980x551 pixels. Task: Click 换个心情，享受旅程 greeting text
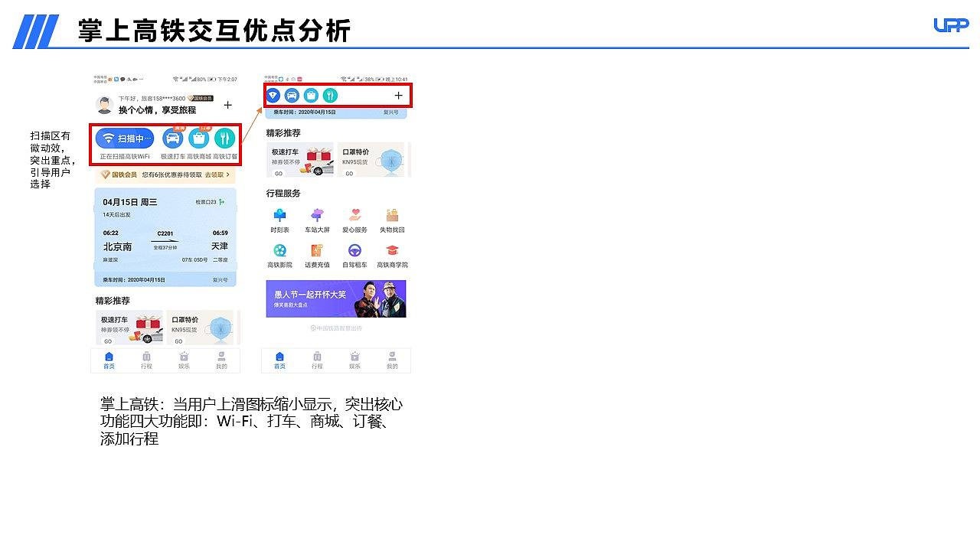coord(157,110)
